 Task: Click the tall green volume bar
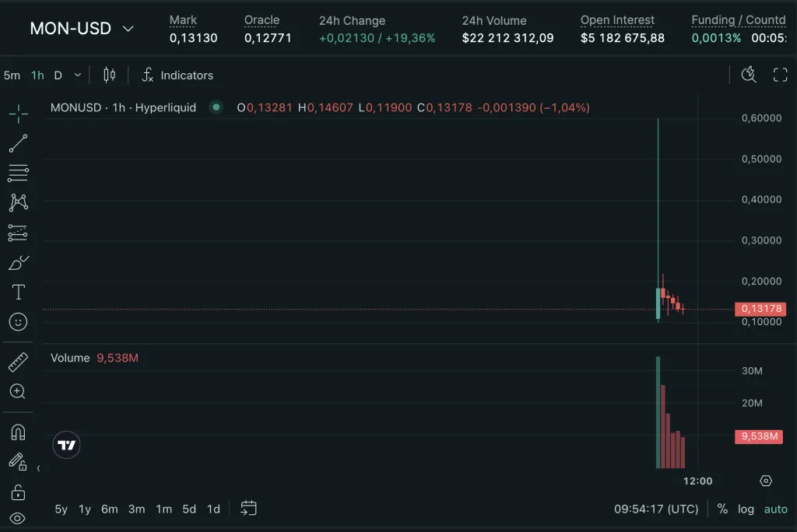[x=658, y=412]
